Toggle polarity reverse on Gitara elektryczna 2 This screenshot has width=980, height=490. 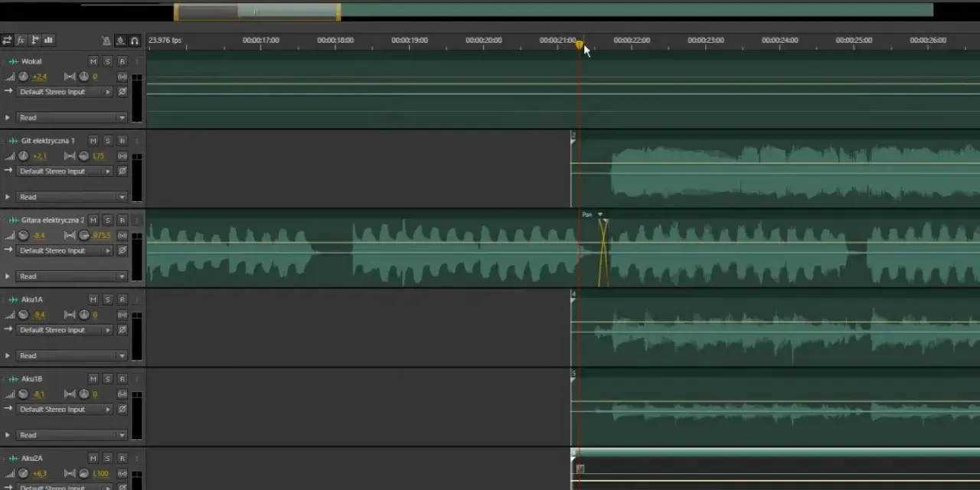tap(122, 251)
